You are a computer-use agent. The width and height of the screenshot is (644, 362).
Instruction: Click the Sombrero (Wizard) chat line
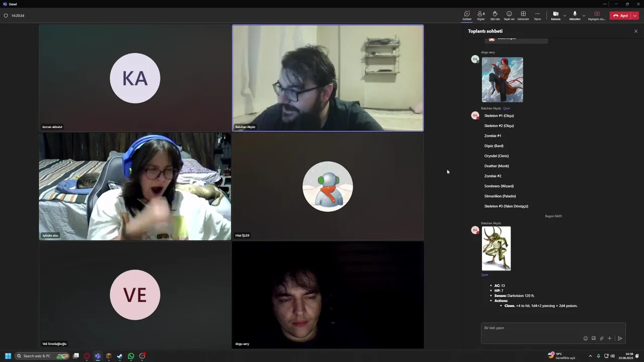[x=499, y=186]
